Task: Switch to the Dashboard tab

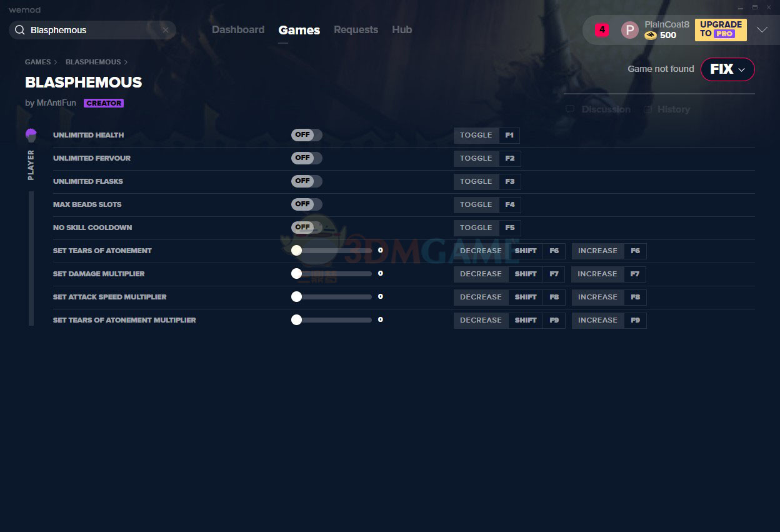Action: pos(238,30)
